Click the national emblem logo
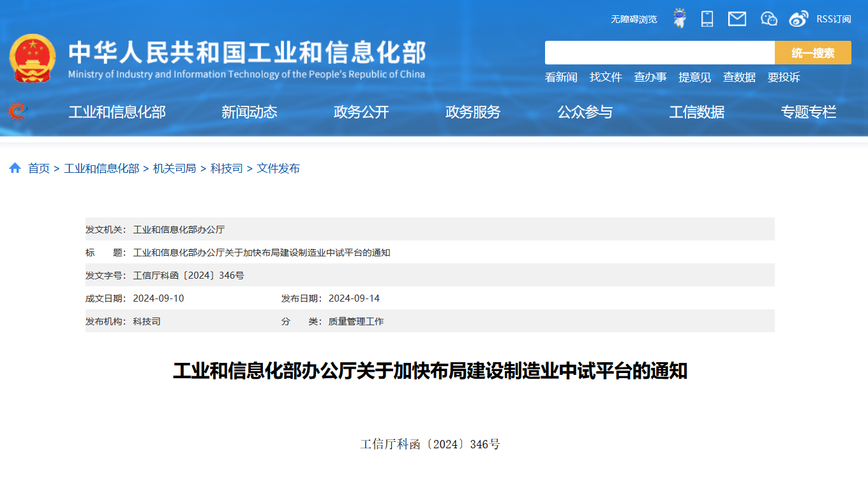 tap(33, 58)
